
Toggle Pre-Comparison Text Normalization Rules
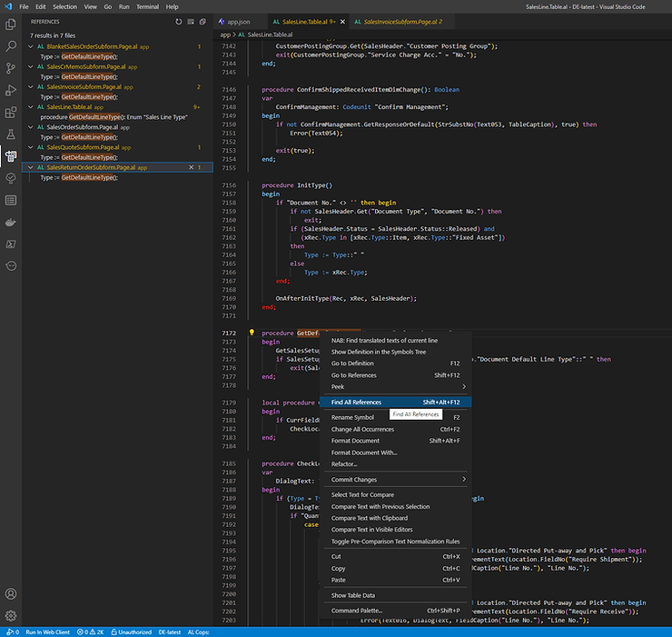pos(397,542)
